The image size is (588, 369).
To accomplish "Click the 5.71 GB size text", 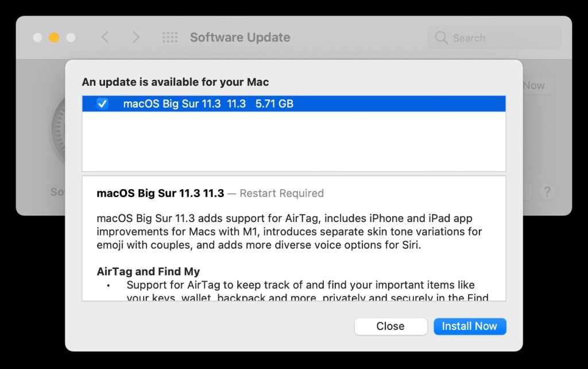I will [274, 103].
